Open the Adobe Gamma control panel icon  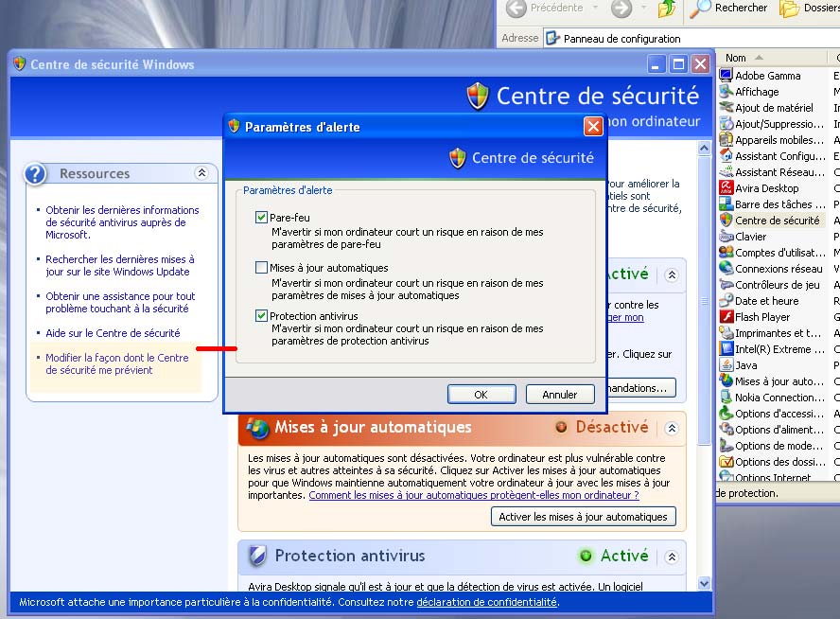pyautogui.click(x=726, y=76)
